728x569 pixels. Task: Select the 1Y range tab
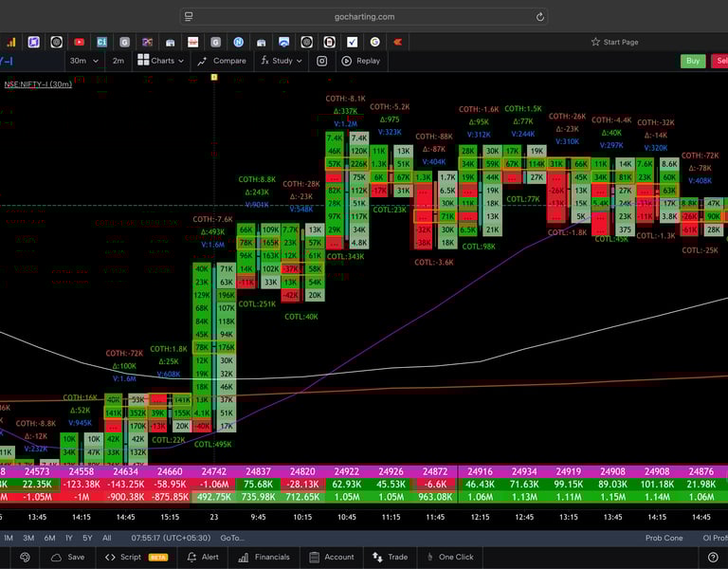[x=69, y=538]
